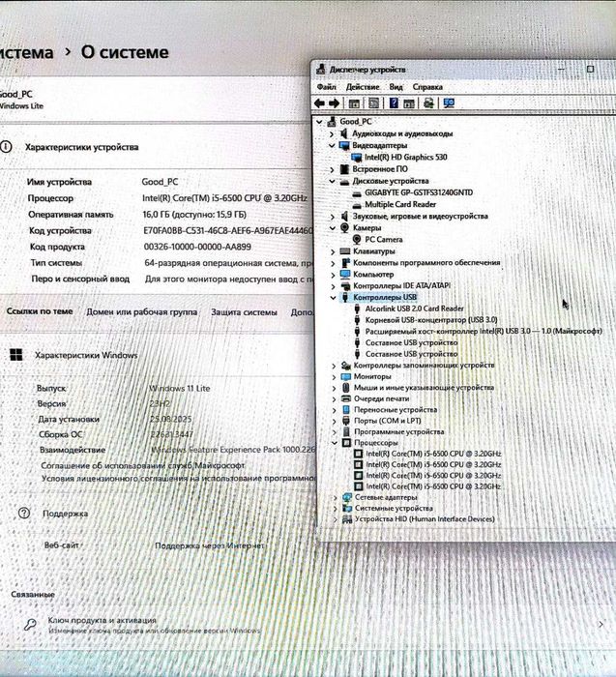
Task: Click the scan for hardware changes monitor icon
Action: click(x=449, y=103)
